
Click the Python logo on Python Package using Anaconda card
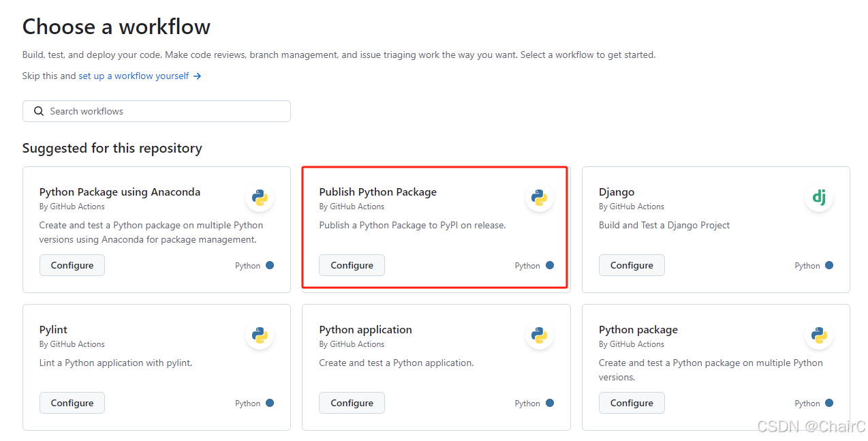260,198
